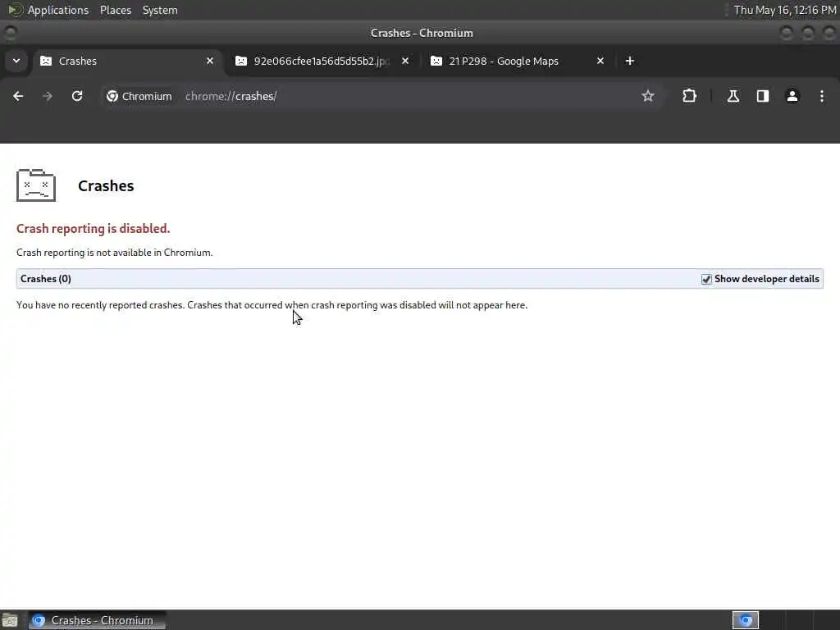Switch to the 21 P298 - Google Maps tab
The width and height of the screenshot is (840, 630).
pos(516,61)
